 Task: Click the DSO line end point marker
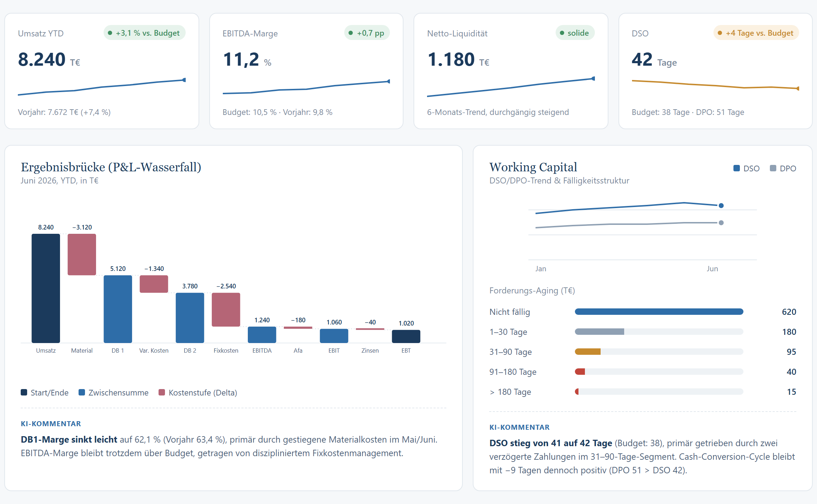(x=721, y=206)
